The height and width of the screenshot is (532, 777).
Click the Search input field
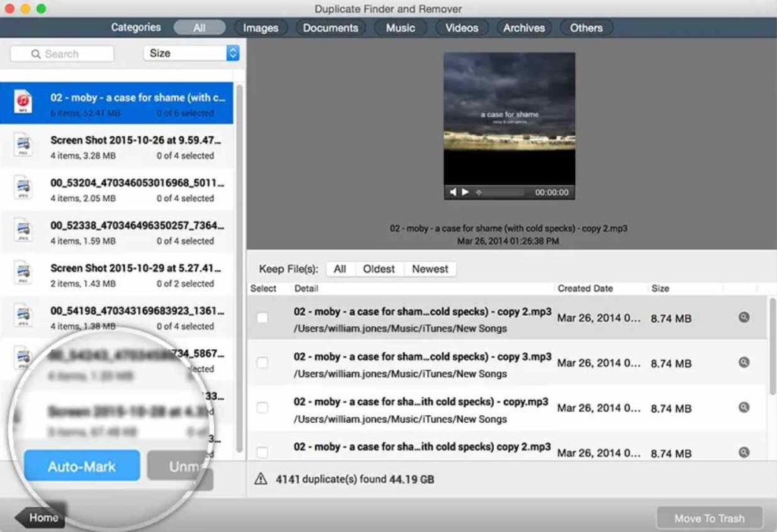(62, 54)
